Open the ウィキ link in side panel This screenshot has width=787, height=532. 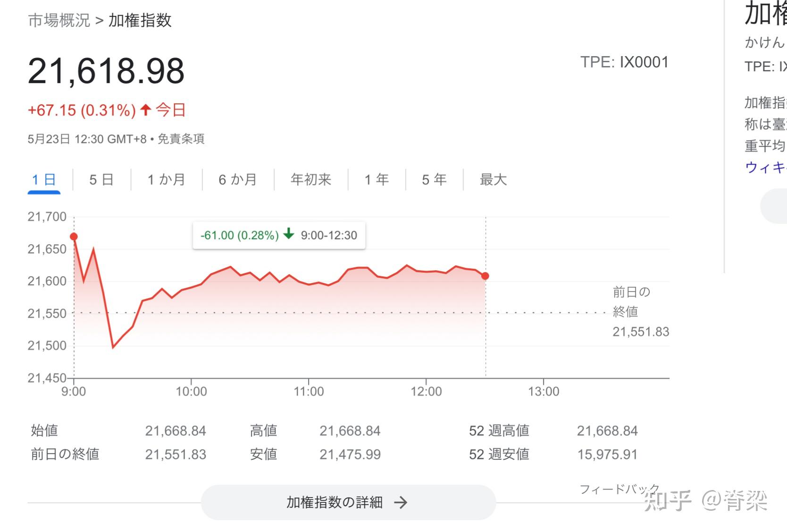(x=765, y=167)
